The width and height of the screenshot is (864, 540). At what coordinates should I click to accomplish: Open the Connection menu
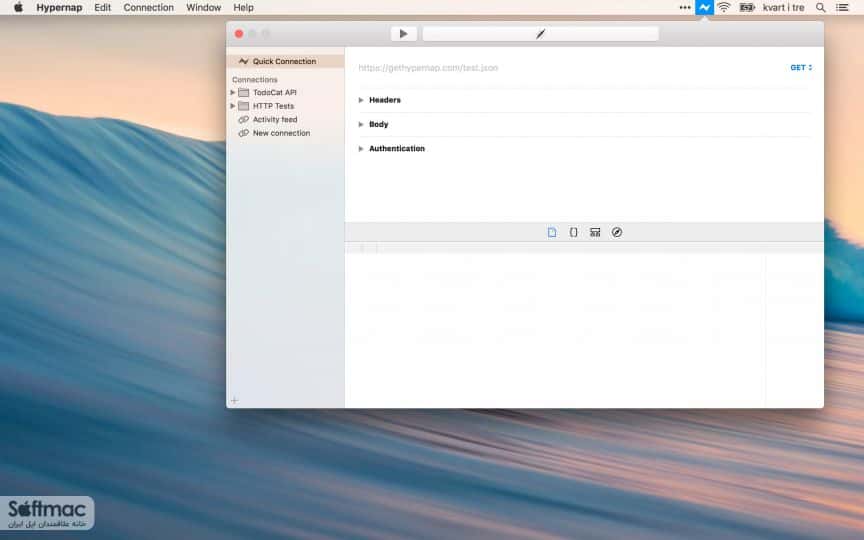148,8
